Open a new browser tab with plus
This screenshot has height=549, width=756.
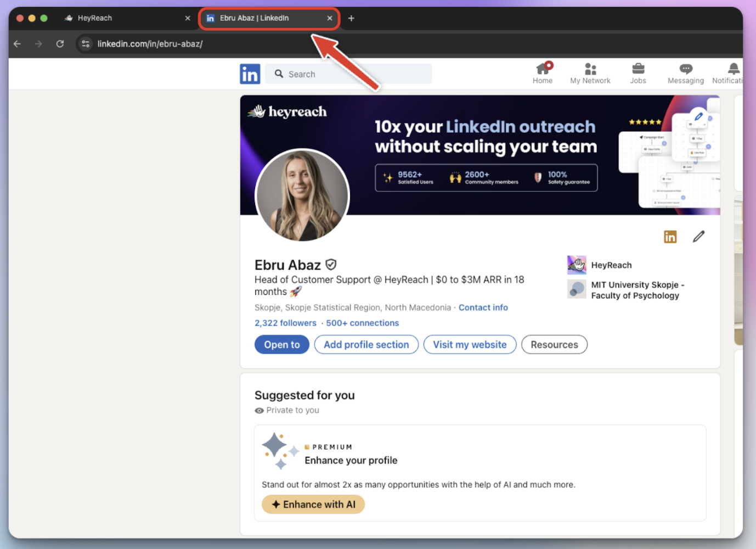coord(351,18)
